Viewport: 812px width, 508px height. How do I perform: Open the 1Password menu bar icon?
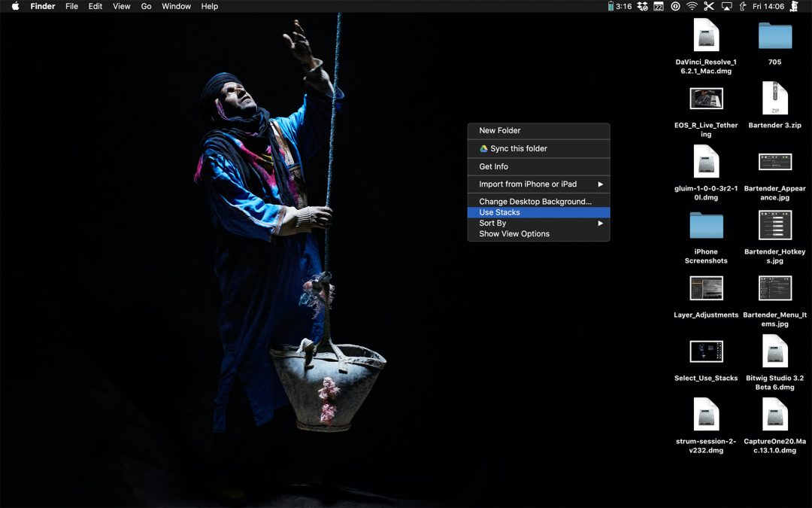(675, 6)
